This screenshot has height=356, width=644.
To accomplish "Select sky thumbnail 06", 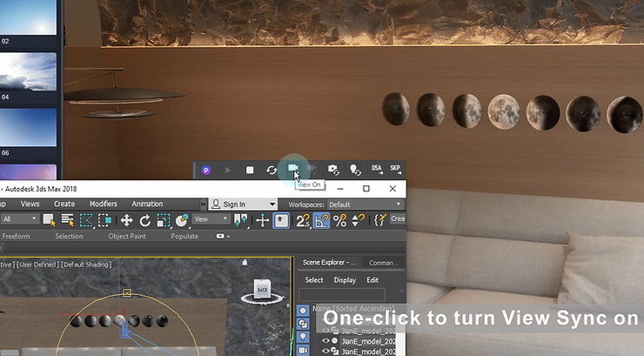I will (28, 127).
